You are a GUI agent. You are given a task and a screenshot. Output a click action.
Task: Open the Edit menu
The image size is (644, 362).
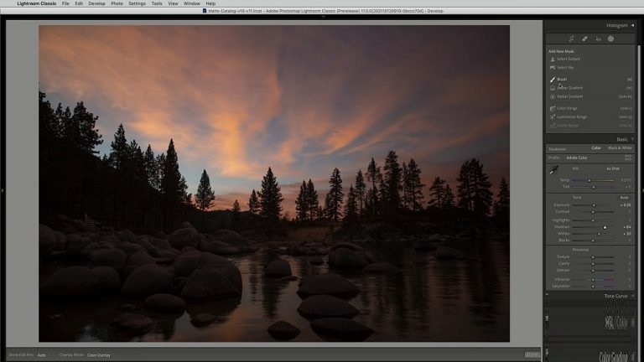[79, 3]
